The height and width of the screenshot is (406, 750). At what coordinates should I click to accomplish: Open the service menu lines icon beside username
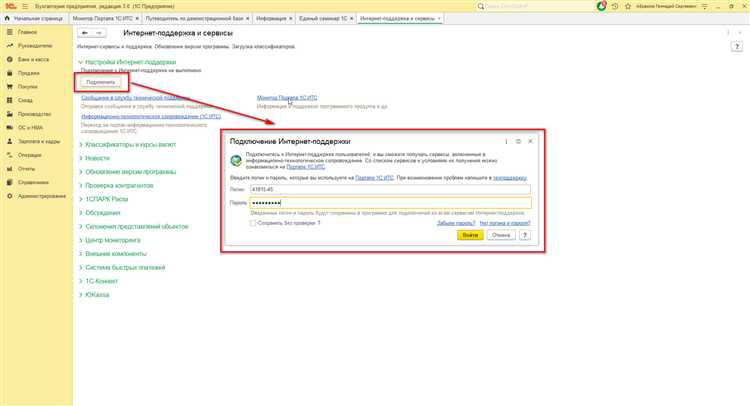click(705, 6)
